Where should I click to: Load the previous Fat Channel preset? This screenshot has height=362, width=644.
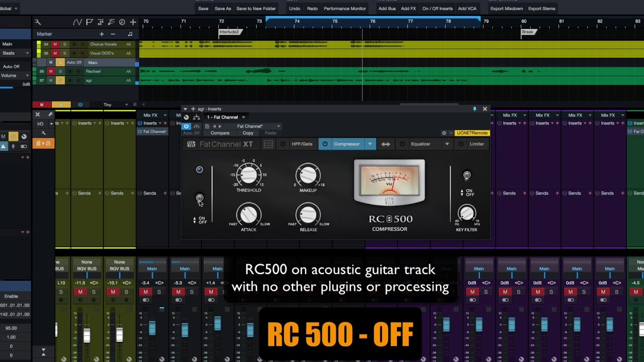pos(214,126)
